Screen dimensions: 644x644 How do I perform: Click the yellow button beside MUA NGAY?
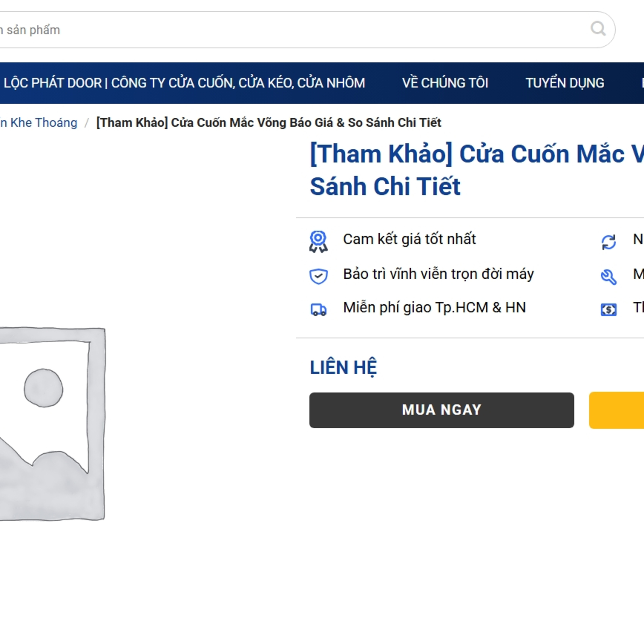pos(617,410)
